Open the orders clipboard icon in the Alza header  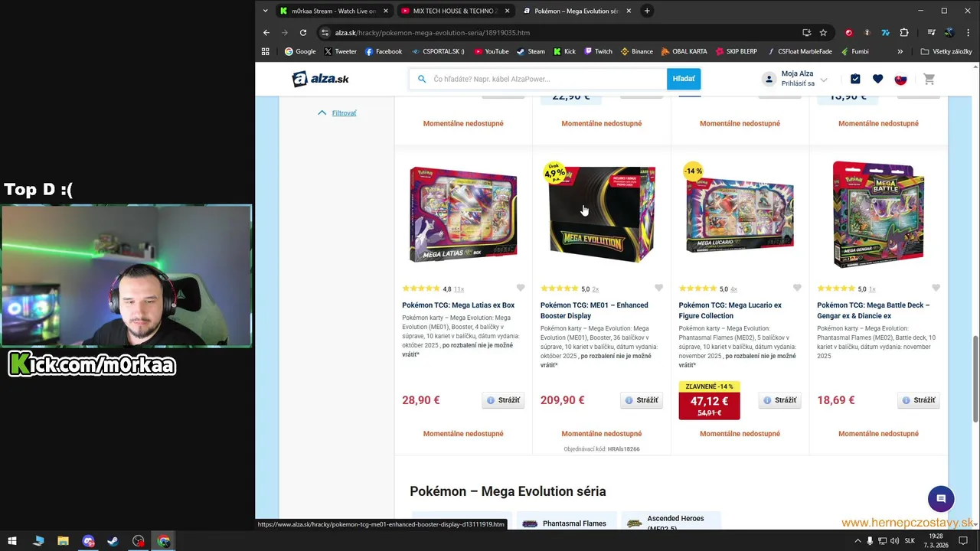[x=855, y=79]
